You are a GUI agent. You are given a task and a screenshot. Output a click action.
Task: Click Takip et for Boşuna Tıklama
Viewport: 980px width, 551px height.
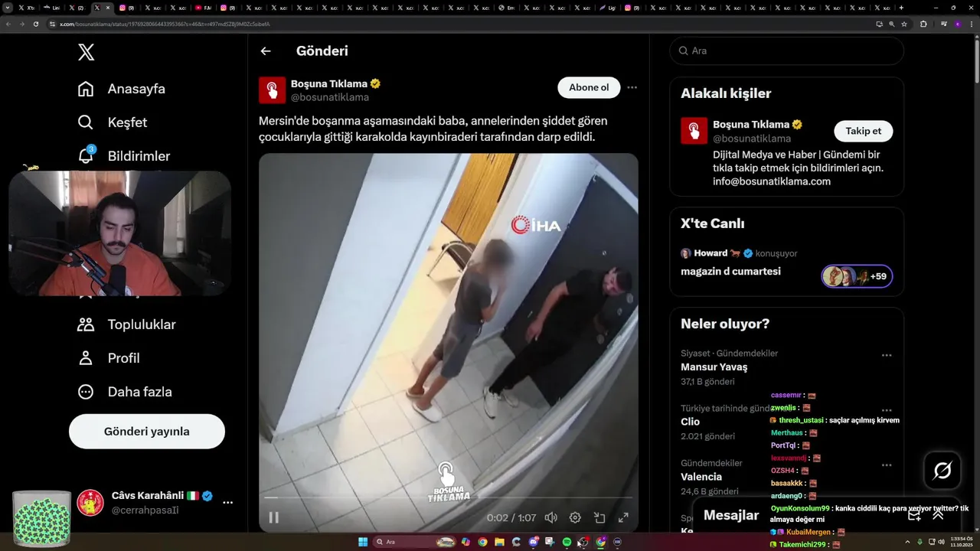click(863, 131)
